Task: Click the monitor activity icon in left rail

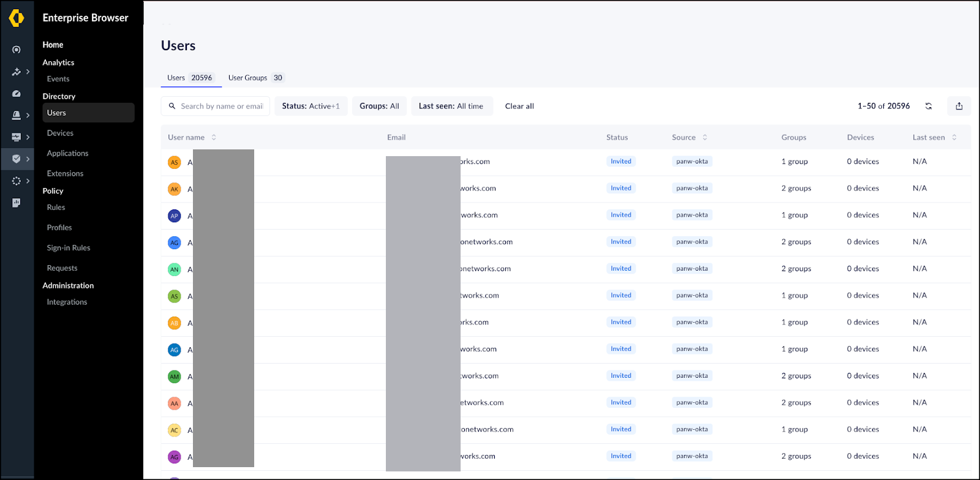Action: coord(17,137)
